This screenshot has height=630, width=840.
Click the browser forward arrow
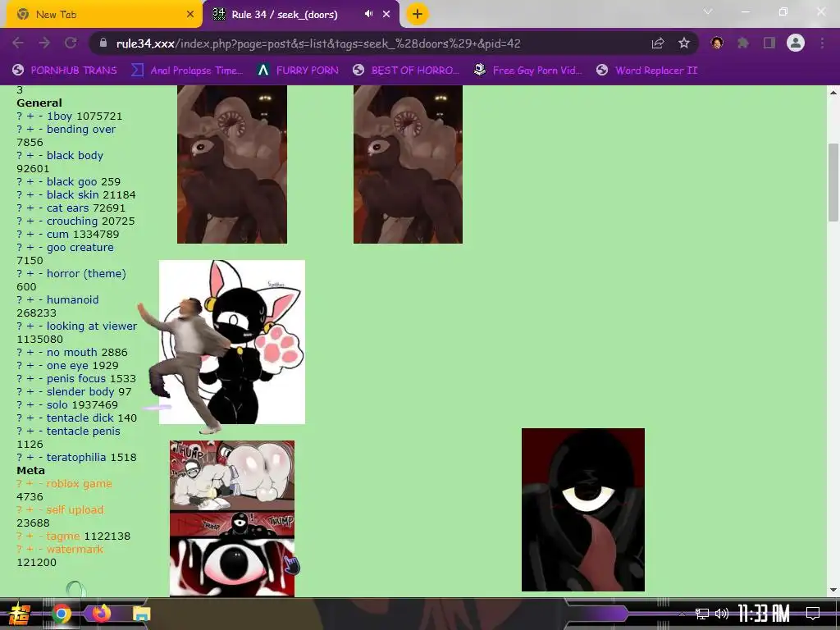pyautogui.click(x=44, y=43)
